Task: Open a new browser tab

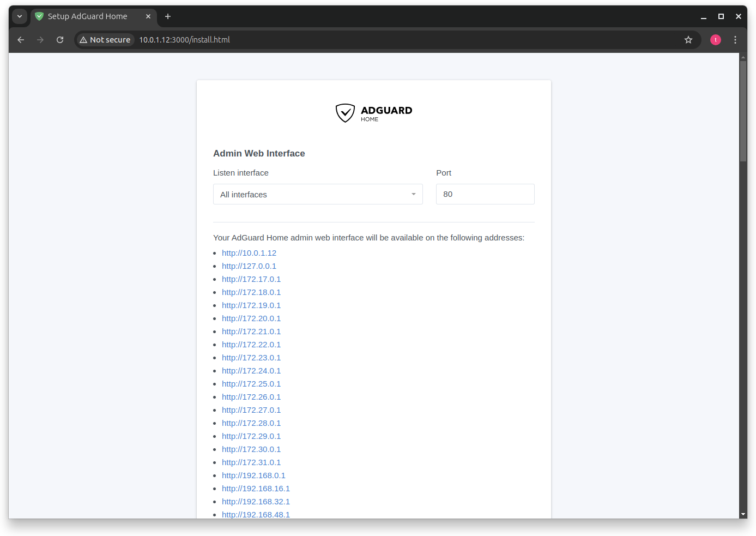Action: 167,16
